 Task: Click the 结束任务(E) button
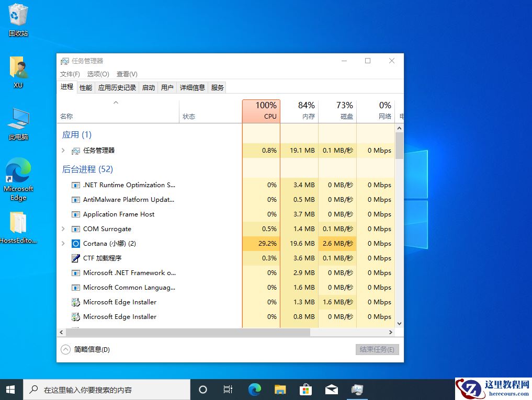(x=377, y=349)
